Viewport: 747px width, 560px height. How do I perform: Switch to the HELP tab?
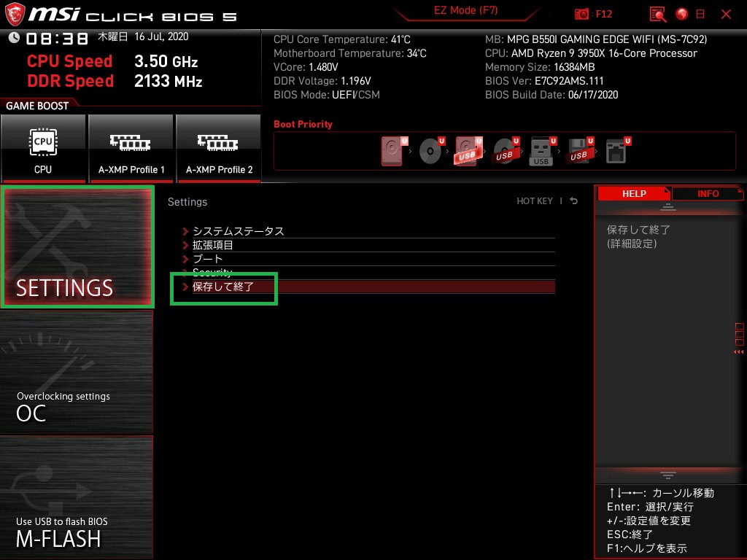634,193
